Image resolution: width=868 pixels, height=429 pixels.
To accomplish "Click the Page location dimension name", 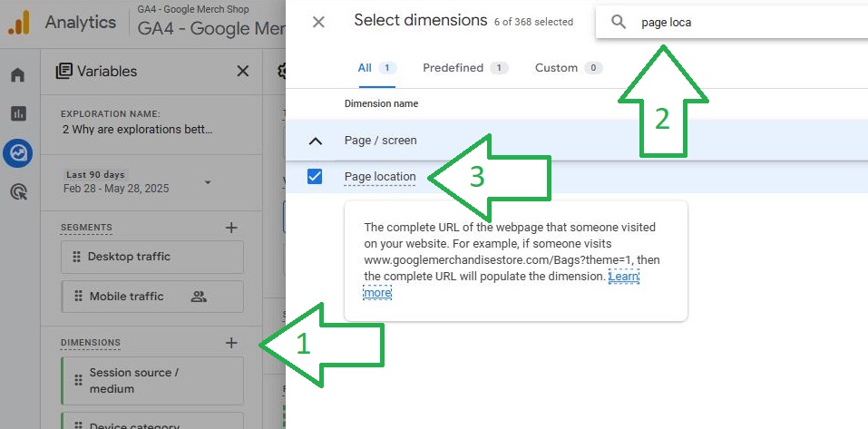I will click(x=380, y=177).
